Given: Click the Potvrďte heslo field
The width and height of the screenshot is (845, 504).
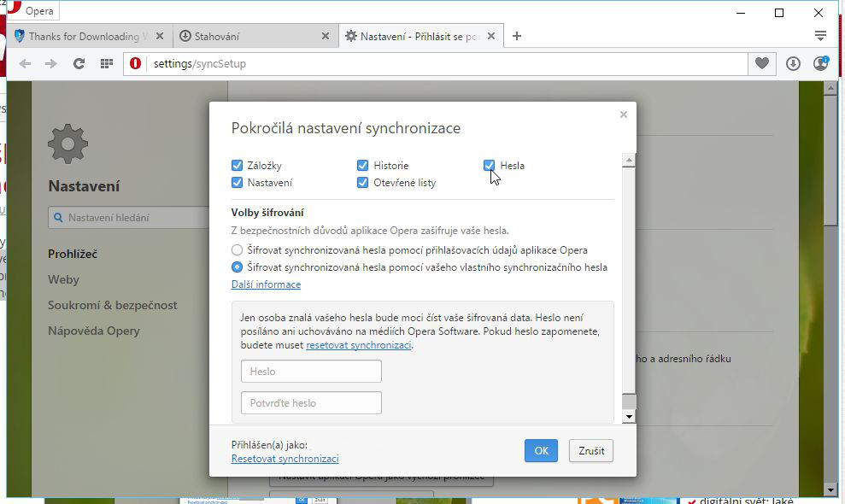Looking at the screenshot, I should (312, 403).
